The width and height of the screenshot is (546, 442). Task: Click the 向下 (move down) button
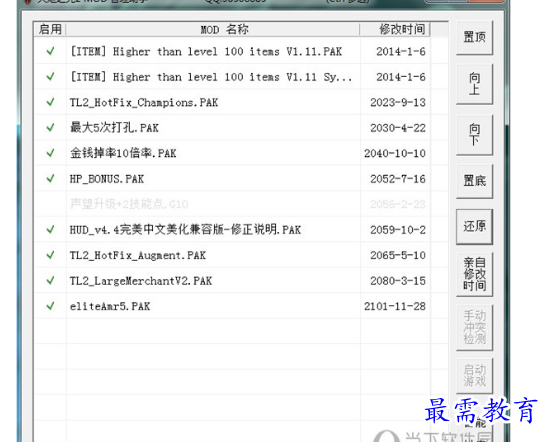(x=474, y=135)
